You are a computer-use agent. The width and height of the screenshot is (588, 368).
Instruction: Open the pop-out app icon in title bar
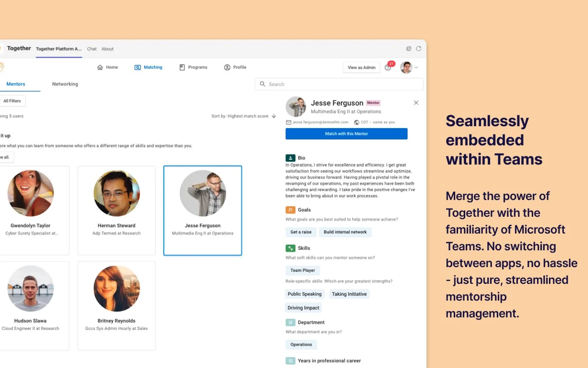coord(409,49)
